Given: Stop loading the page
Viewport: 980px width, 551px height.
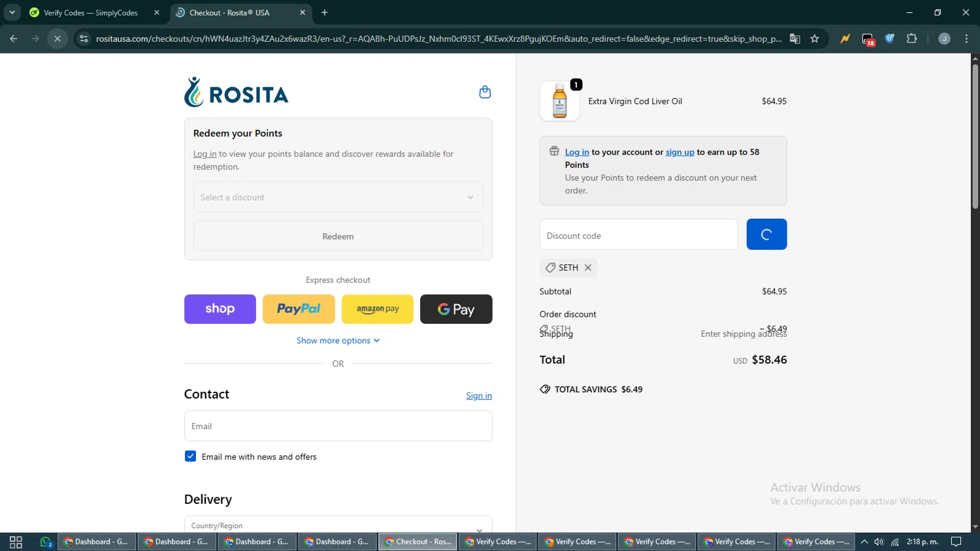Looking at the screenshot, I should 57,39.
